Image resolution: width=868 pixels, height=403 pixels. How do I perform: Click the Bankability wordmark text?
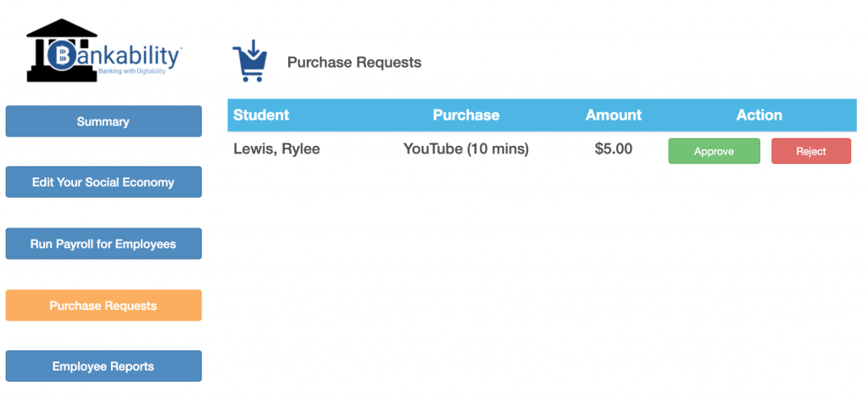pos(127,56)
